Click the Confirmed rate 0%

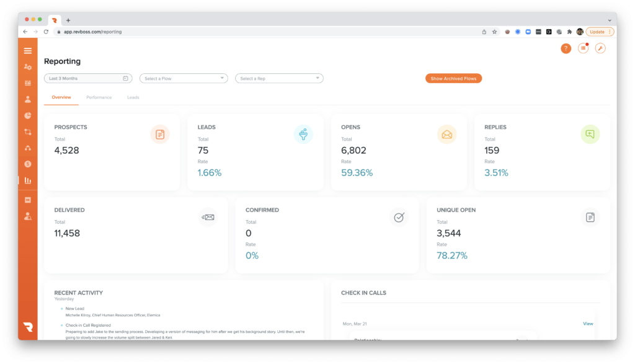pyautogui.click(x=252, y=255)
